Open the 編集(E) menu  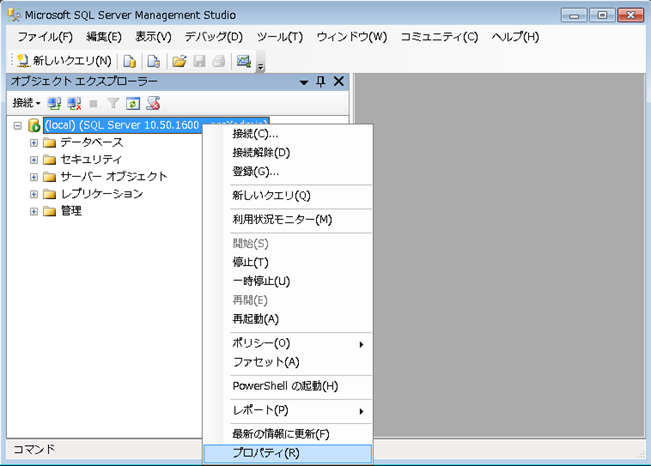104,37
